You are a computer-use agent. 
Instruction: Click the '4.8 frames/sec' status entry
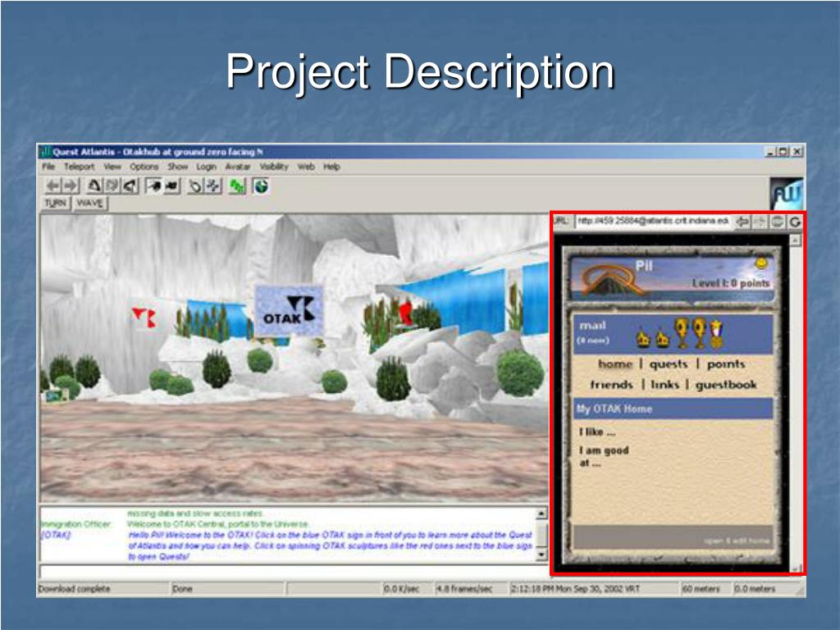tap(464, 589)
